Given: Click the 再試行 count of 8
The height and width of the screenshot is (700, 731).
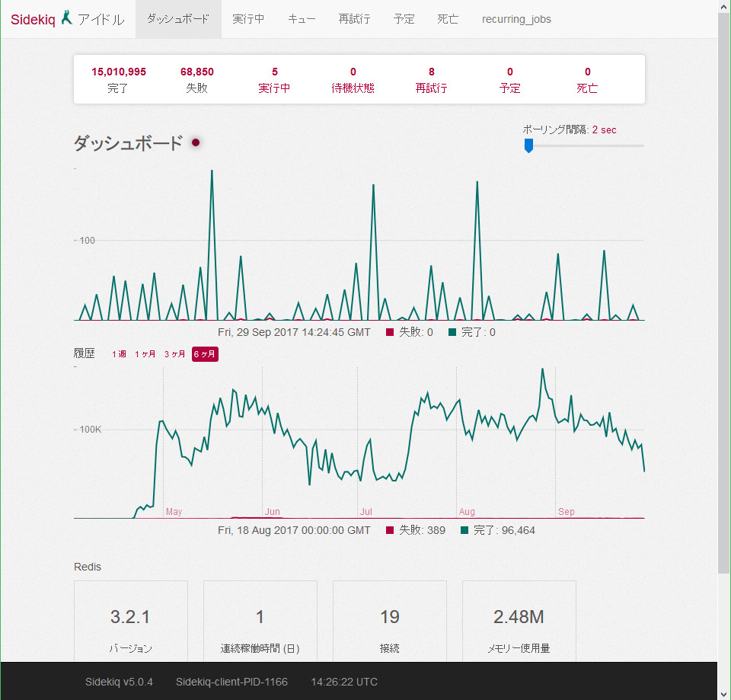Looking at the screenshot, I should 431,72.
